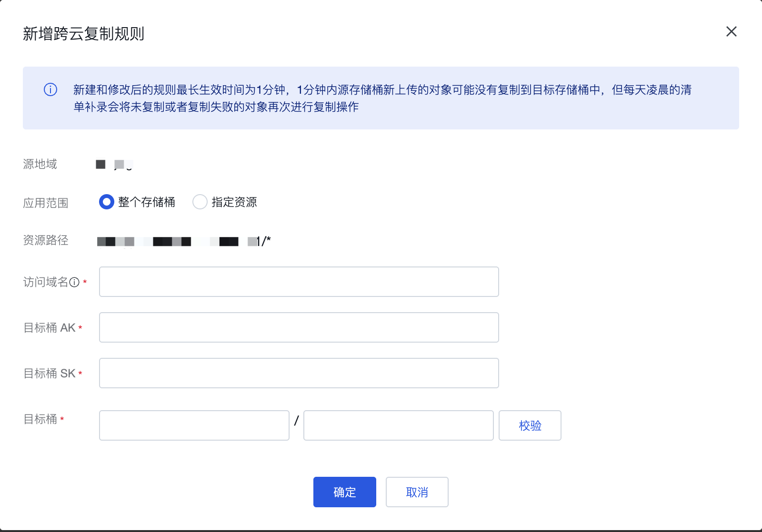Select the 整个存储桶 radio option
762x532 pixels.
tap(107, 202)
